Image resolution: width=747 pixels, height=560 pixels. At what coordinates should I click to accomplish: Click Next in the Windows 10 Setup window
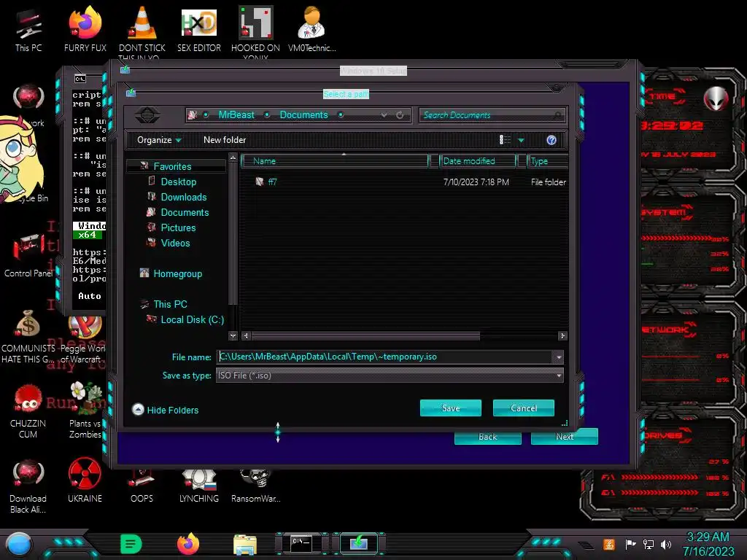(x=564, y=437)
